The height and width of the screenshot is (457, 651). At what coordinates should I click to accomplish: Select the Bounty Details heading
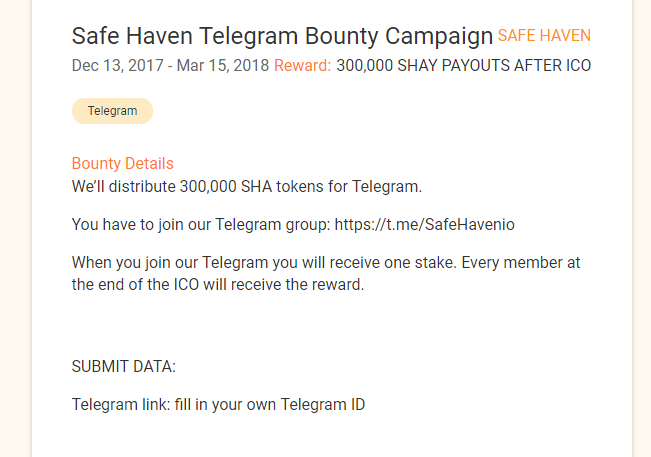(122, 164)
